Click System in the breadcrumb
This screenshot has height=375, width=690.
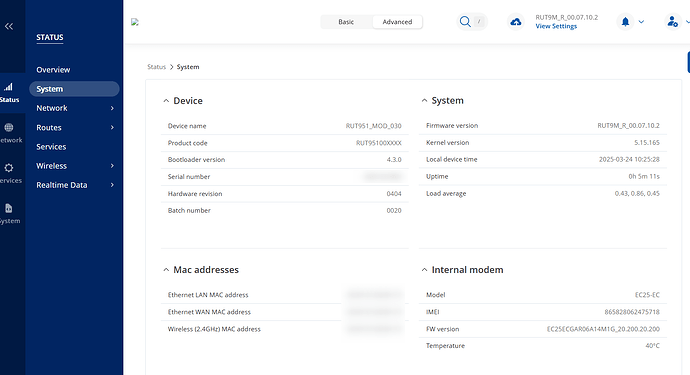pos(188,67)
